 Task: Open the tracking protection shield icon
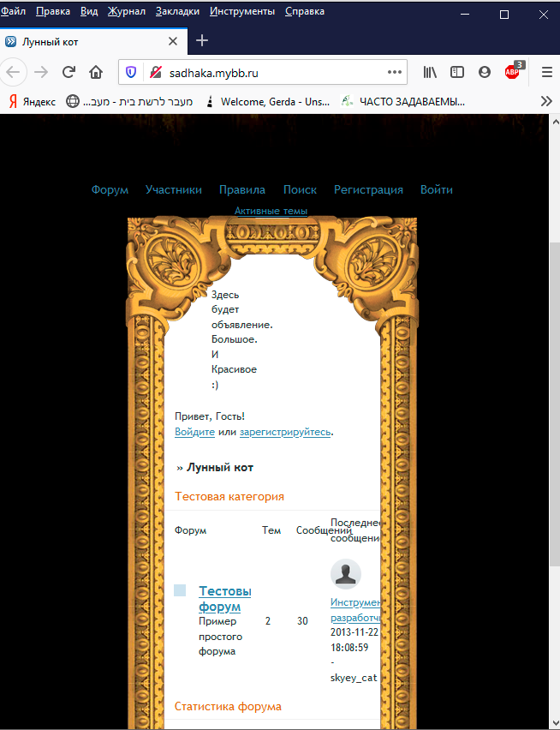131,72
